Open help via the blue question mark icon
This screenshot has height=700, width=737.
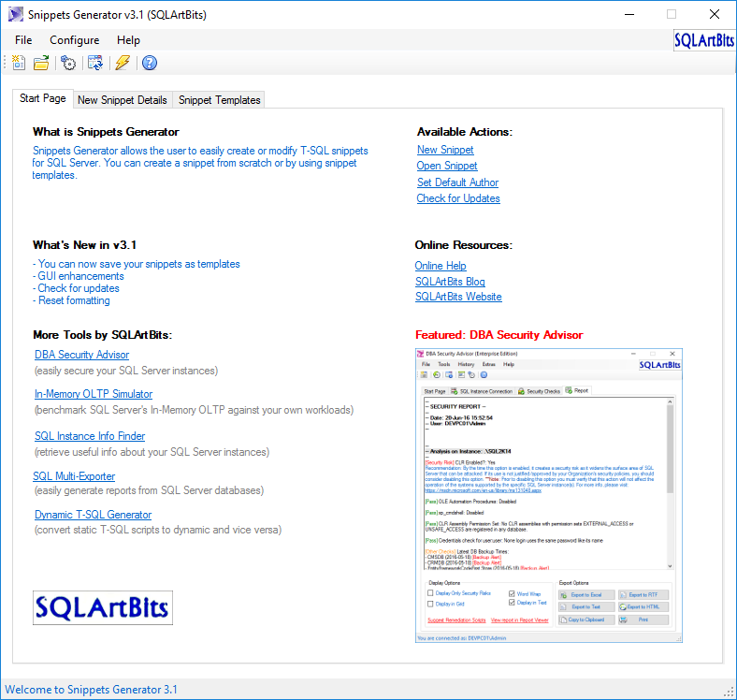click(x=150, y=63)
